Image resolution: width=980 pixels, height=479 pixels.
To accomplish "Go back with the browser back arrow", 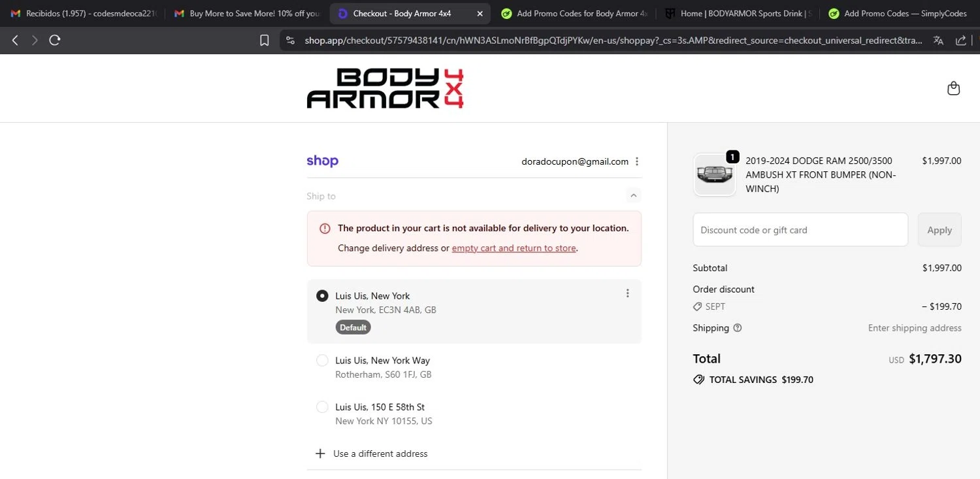I will click(15, 41).
